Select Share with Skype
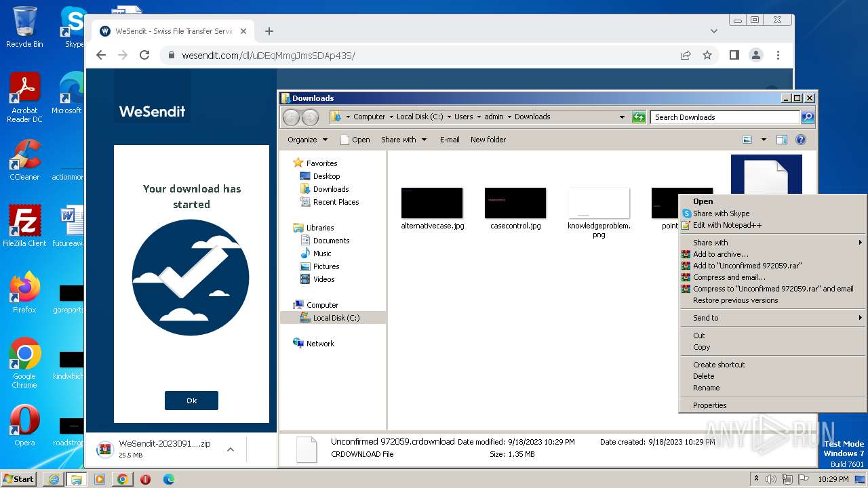 [773, 213]
